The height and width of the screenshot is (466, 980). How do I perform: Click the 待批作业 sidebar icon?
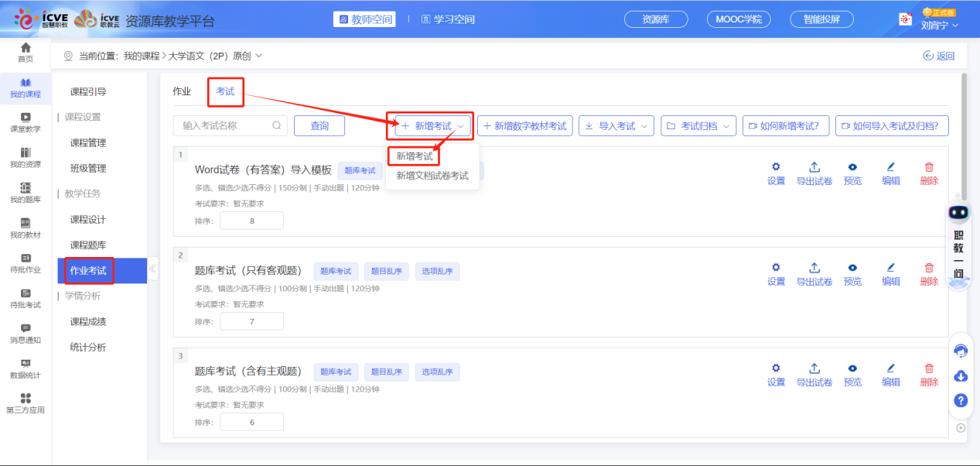tap(26, 262)
